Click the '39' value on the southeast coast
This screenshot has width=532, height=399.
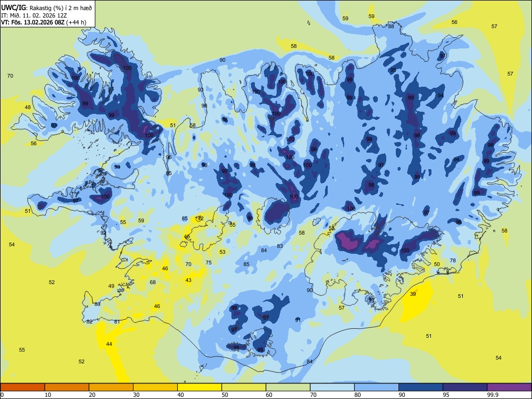click(413, 294)
